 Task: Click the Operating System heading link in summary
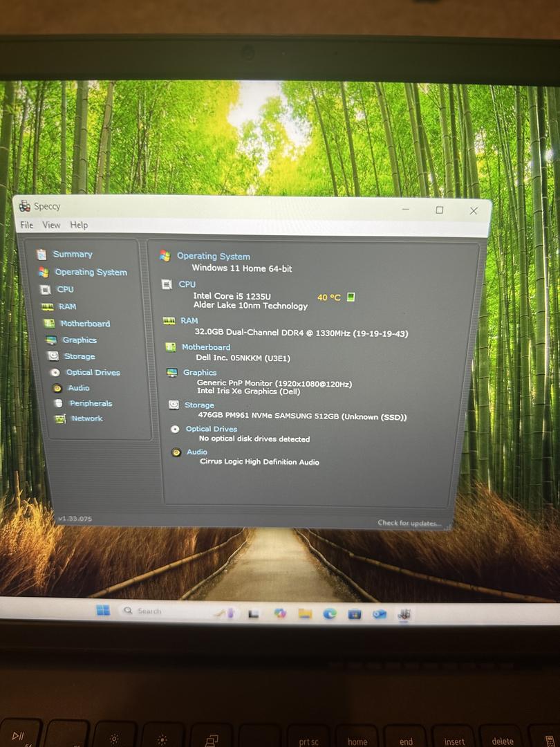214,256
